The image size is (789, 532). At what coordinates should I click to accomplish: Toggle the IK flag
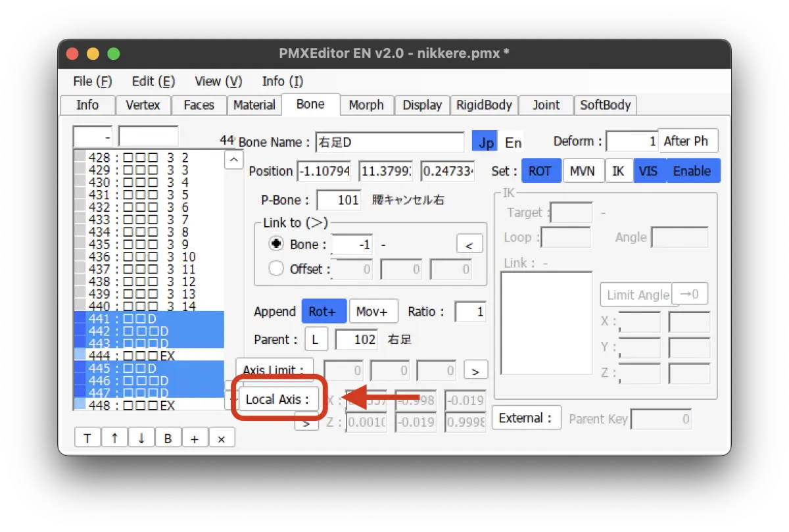click(x=618, y=171)
